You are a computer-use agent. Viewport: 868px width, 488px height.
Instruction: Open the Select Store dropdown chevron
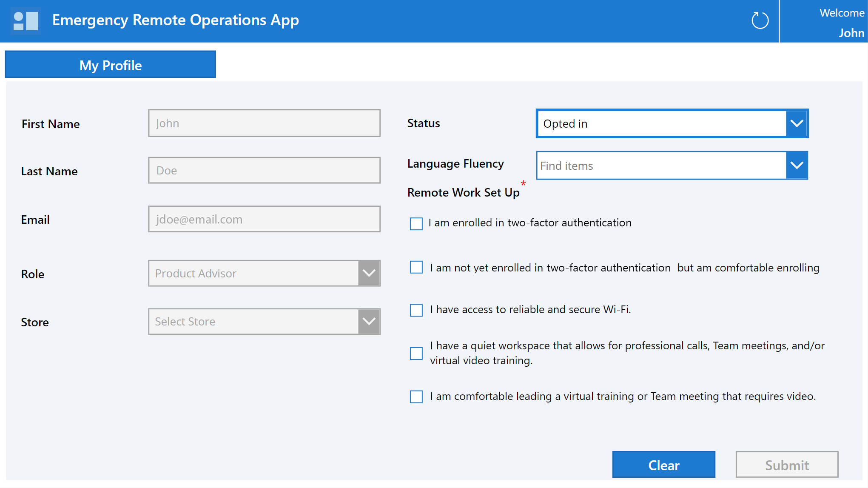pos(369,321)
